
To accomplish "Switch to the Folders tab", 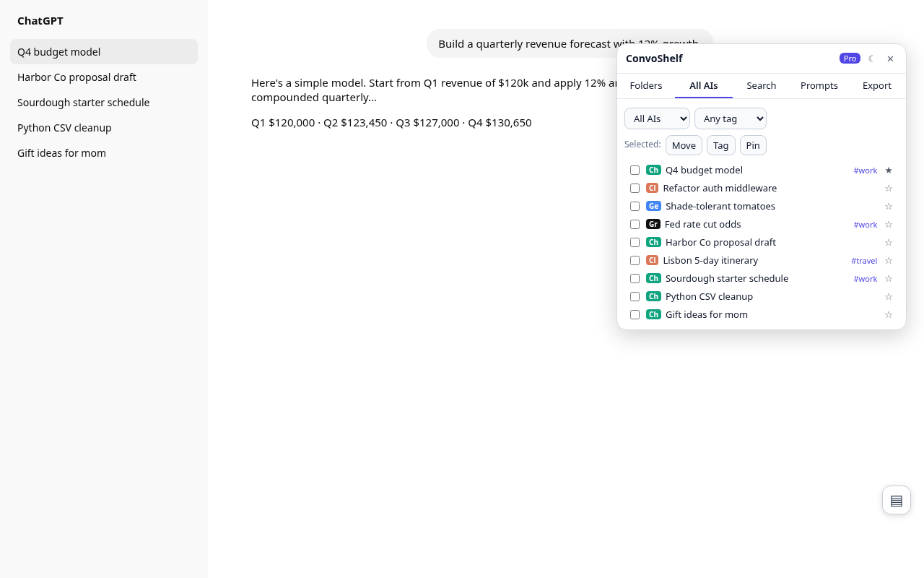I will click(x=646, y=85).
